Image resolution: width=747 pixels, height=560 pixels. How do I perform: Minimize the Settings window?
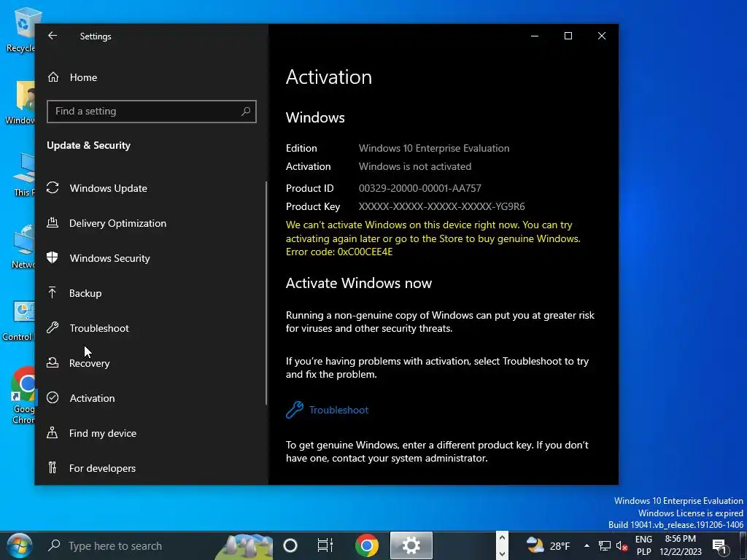pos(535,36)
